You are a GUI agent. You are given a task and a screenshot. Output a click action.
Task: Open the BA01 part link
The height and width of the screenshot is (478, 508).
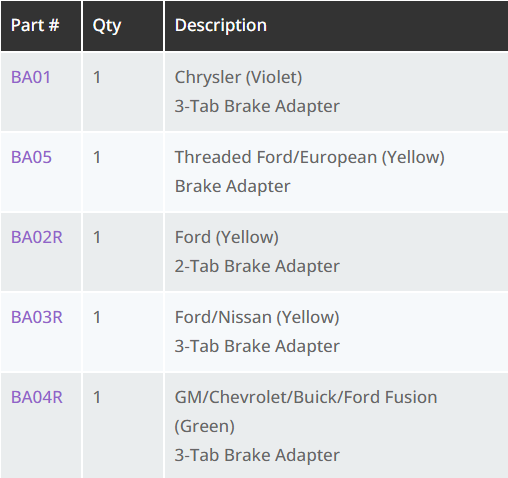point(31,77)
